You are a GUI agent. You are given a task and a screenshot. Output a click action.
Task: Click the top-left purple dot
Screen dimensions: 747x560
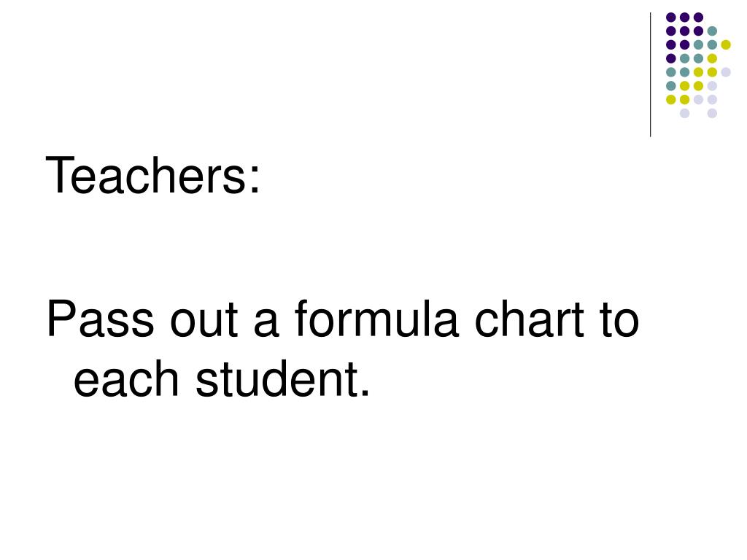(x=671, y=17)
